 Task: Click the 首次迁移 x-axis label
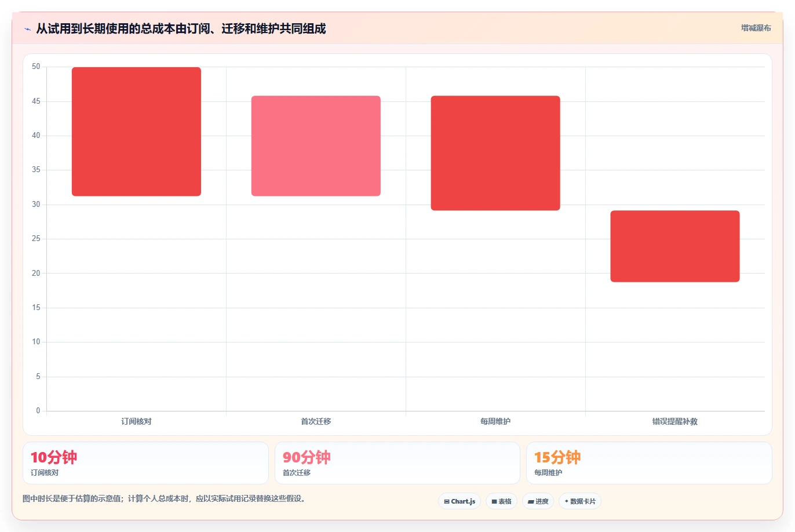316,421
